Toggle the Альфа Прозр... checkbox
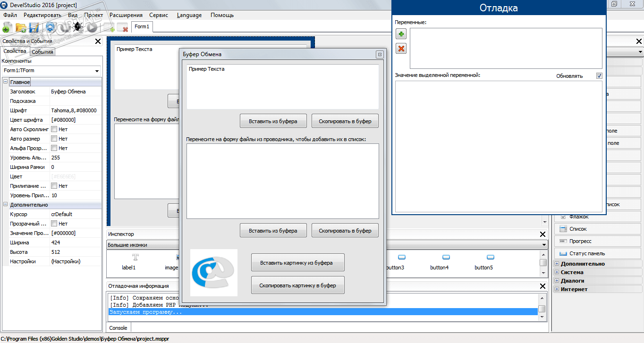The image size is (644, 343). click(54, 148)
